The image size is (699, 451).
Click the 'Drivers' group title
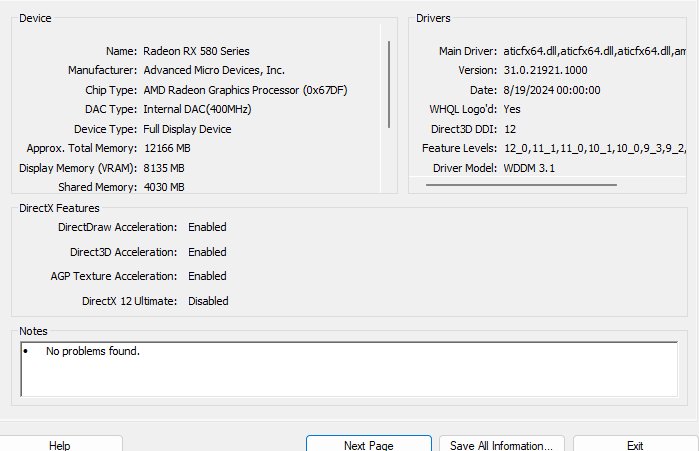[433, 18]
